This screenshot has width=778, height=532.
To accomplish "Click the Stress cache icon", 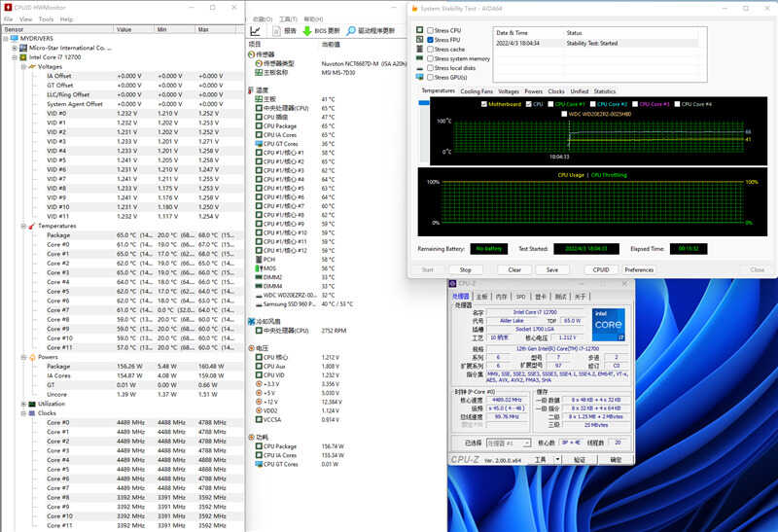I will pyautogui.click(x=420, y=50).
